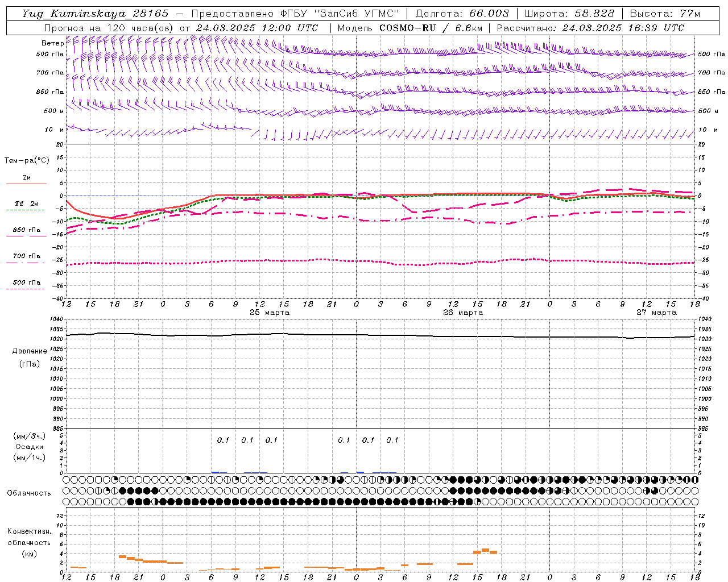Image resolution: width=728 pixels, height=582 pixels.
Task: Click the 27 марта date label
Action: tap(656, 313)
